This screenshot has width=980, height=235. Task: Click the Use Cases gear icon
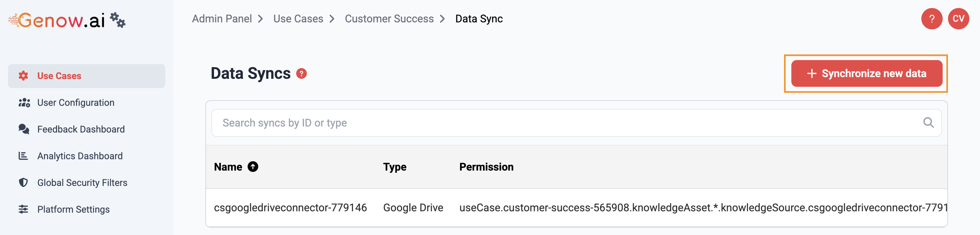(23, 76)
